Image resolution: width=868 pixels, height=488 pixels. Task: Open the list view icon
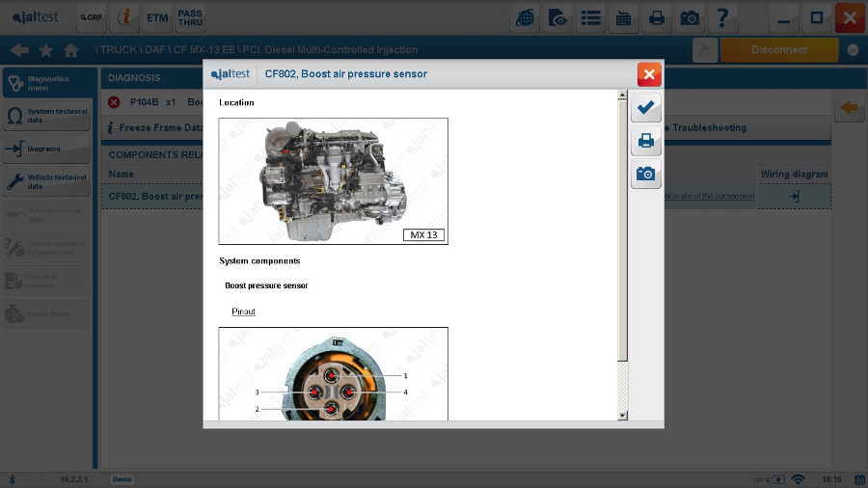[x=590, y=18]
